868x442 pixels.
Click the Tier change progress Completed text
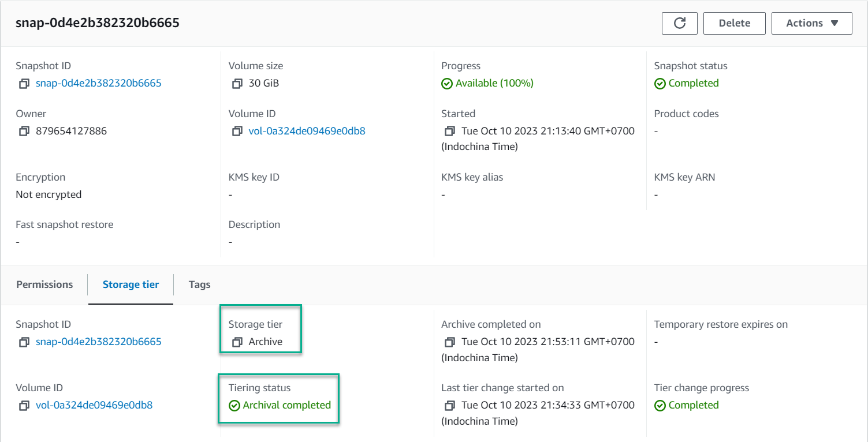point(694,405)
